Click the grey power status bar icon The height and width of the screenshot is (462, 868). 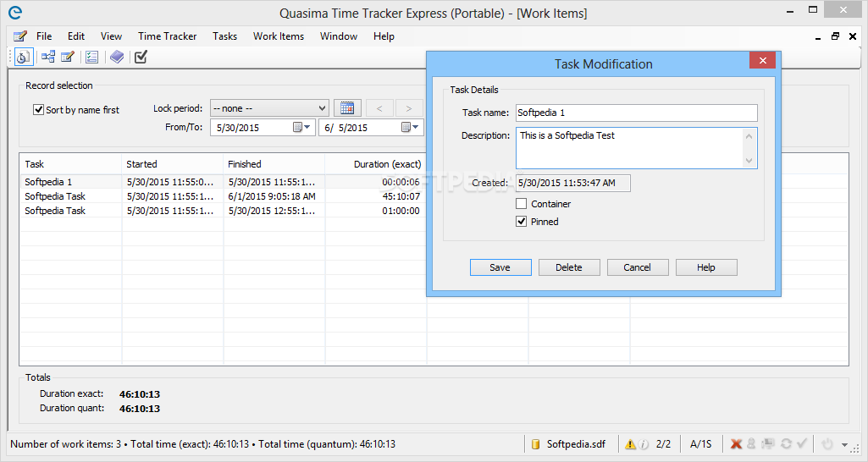click(x=827, y=443)
